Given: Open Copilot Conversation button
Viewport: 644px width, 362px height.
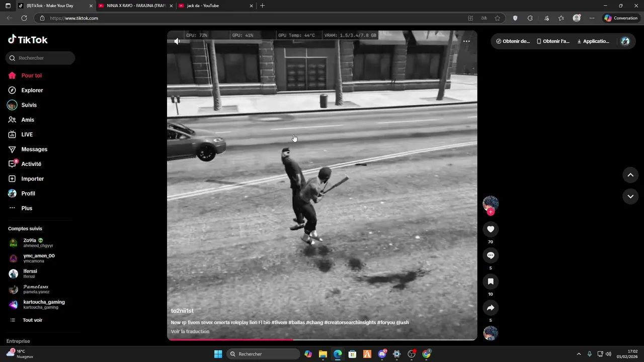Looking at the screenshot, I should [621, 18].
